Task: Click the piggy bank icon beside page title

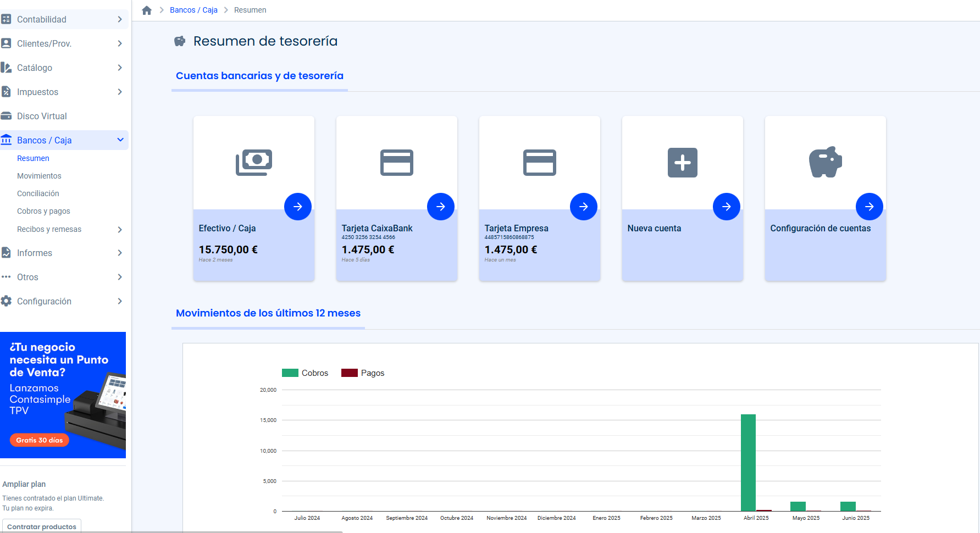Action: pos(180,41)
